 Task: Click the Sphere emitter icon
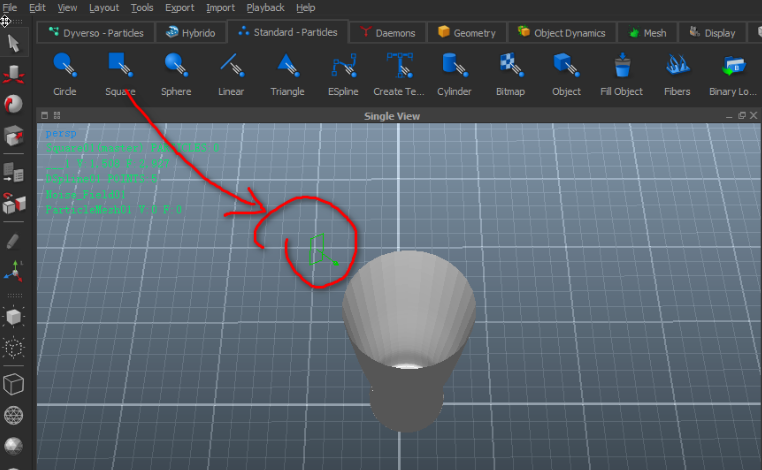click(x=177, y=67)
